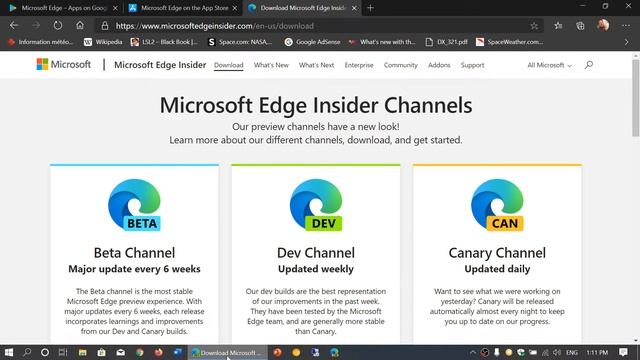Viewport: 640px width, 360px height.
Task: Add this page to favorites star
Action: coord(534,26)
